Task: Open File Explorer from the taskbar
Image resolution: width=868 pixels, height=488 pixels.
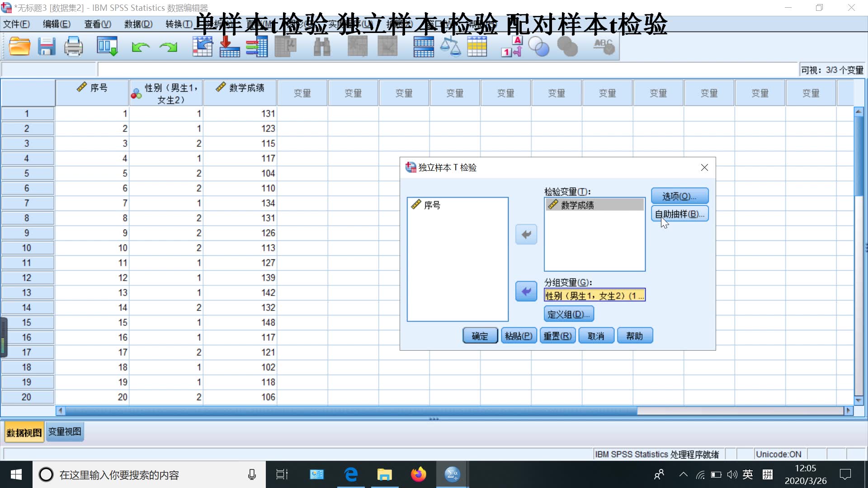Action: [384, 474]
